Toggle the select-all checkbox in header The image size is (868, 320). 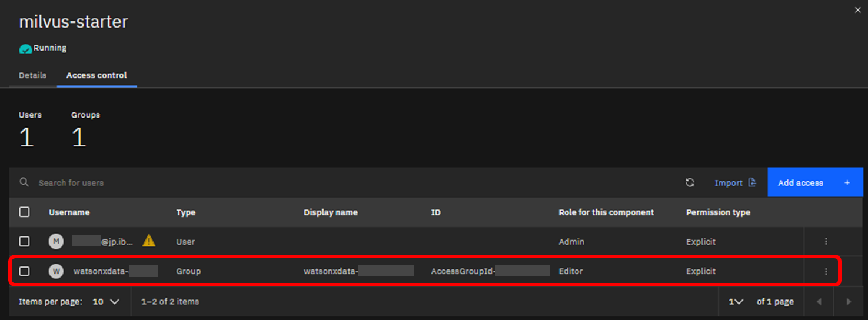pos(24,212)
